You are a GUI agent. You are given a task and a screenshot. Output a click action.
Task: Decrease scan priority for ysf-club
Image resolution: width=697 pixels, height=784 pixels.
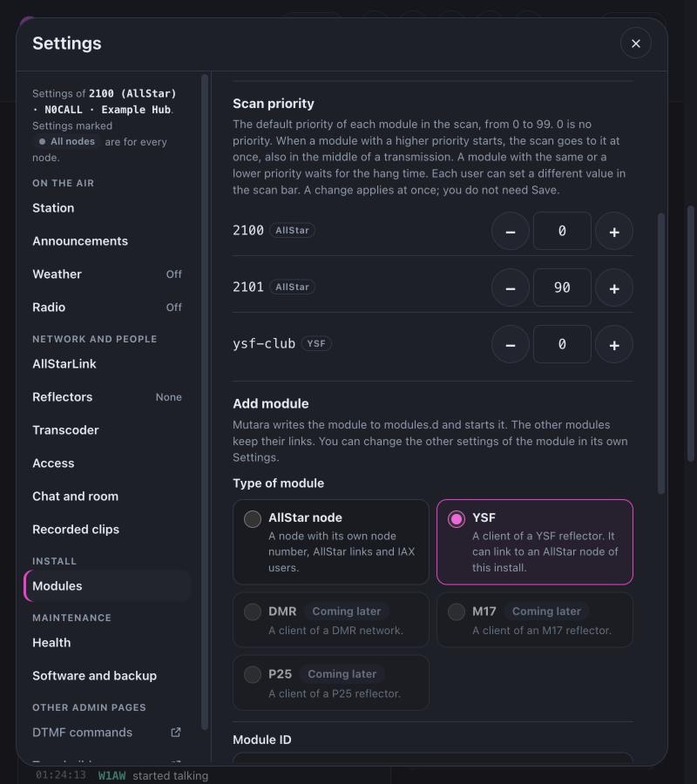[x=510, y=344]
